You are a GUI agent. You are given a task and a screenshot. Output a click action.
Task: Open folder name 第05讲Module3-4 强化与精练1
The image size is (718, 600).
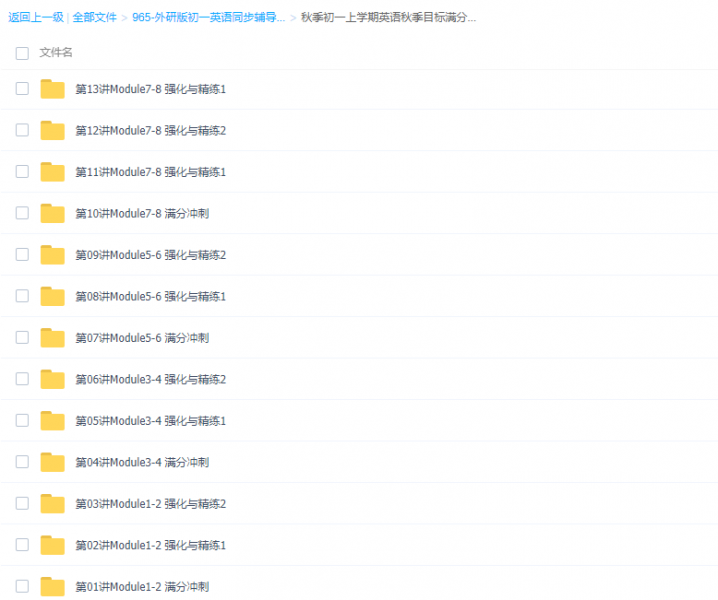151,421
